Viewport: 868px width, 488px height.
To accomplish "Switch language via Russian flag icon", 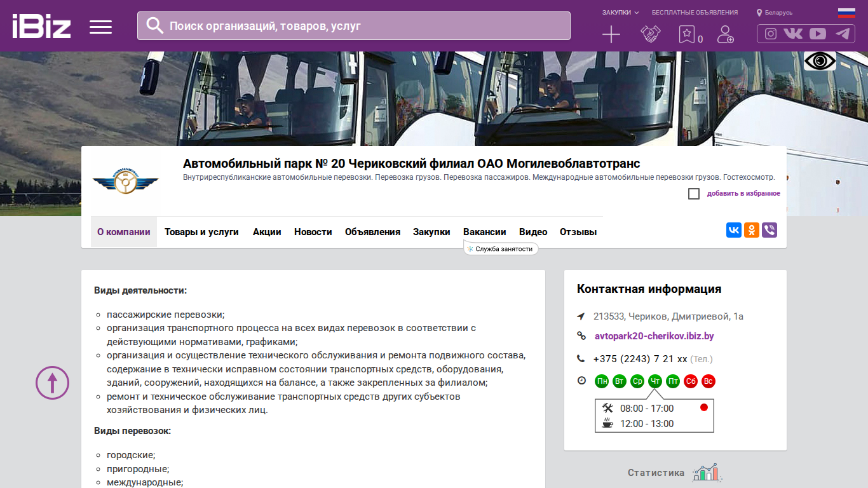I will [x=846, y=13].
